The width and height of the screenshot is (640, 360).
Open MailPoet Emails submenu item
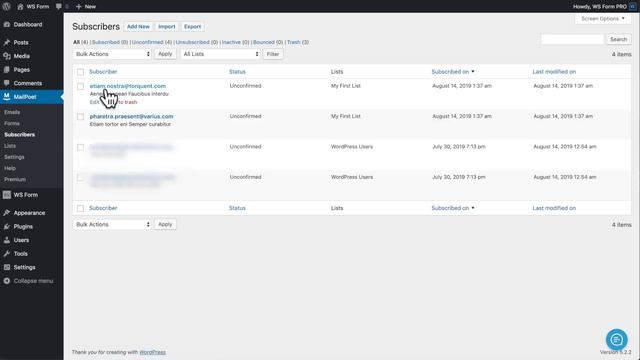[x=12, y=112]
